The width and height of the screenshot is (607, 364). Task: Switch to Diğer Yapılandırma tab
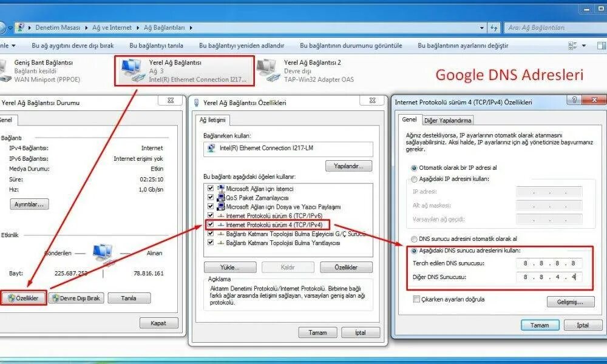click(x=447, y=120)
